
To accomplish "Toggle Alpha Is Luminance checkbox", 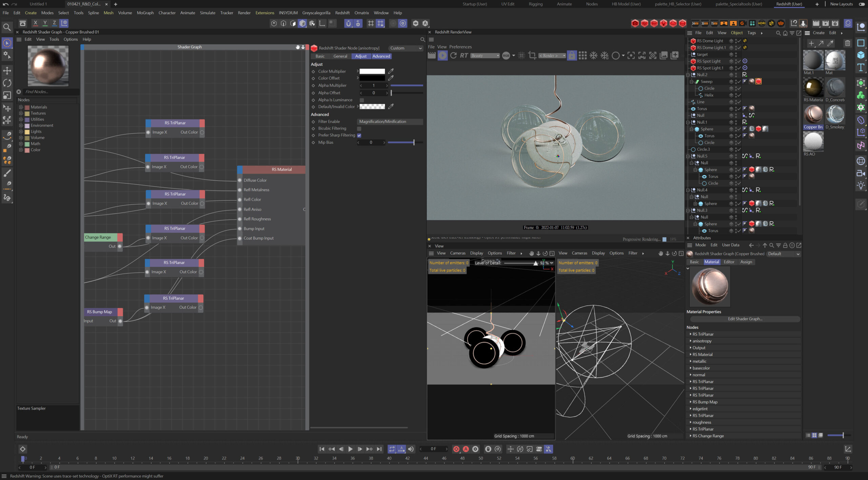I will pyautogui.click(x=362, y=100).
